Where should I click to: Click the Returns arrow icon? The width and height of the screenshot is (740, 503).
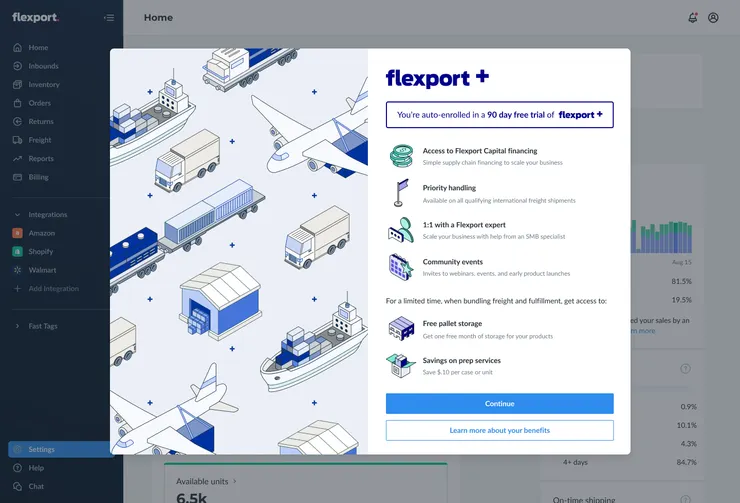17,121
